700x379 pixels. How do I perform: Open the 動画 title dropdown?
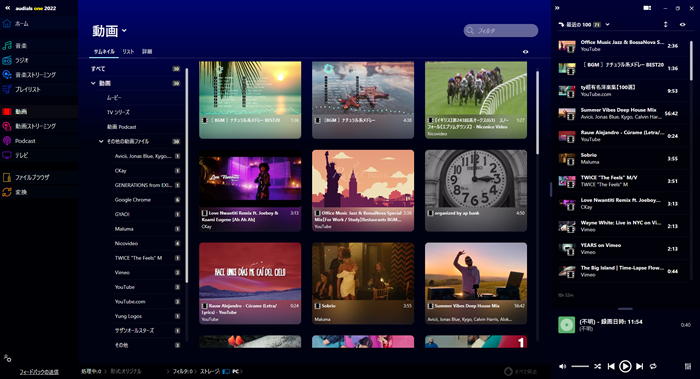[x=124, y=31]
